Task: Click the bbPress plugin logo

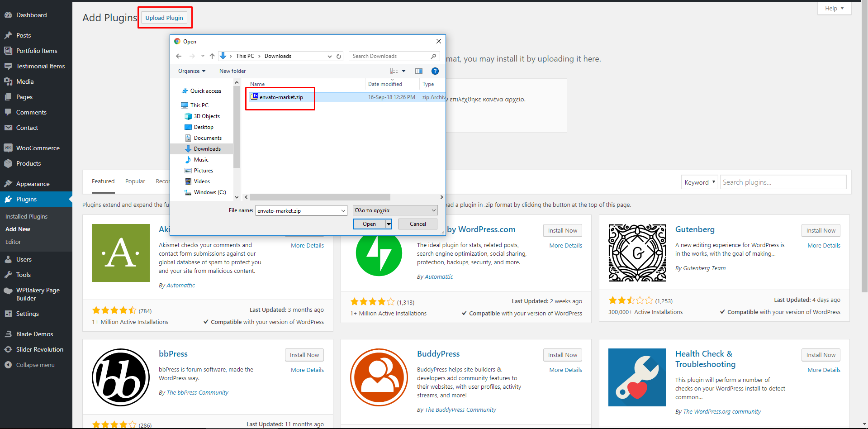Action: point(121,377)
